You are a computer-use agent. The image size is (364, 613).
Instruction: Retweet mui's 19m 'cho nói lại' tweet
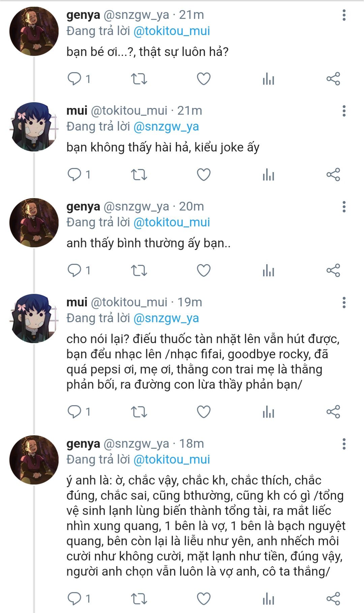(139, 412)
